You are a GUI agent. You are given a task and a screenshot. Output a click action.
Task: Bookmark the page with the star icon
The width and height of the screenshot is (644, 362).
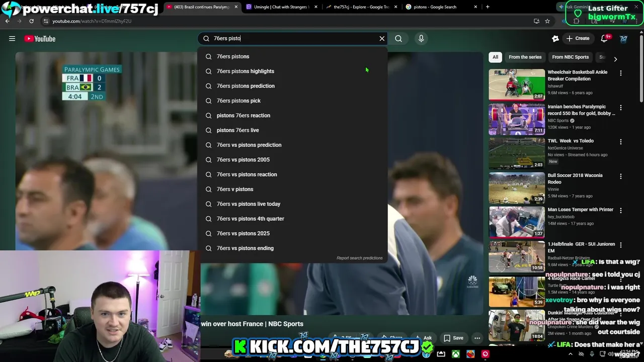click(x=547, y=21)
